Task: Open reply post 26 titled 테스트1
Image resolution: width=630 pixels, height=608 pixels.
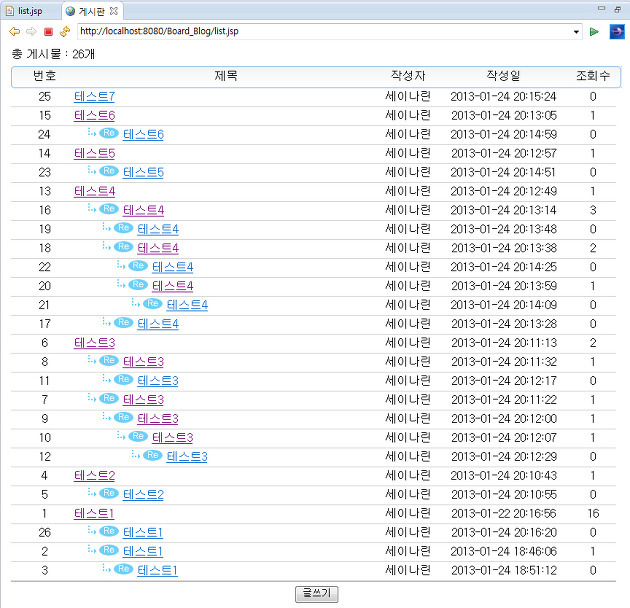Action: (x=143, y=532)
